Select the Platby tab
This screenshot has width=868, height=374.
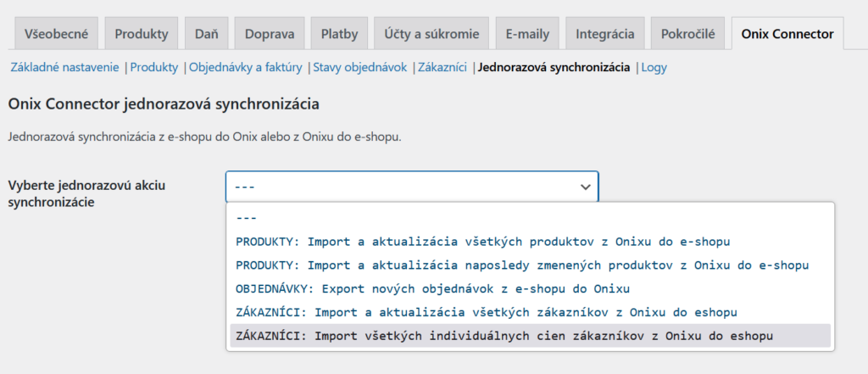tap(339, 35)
